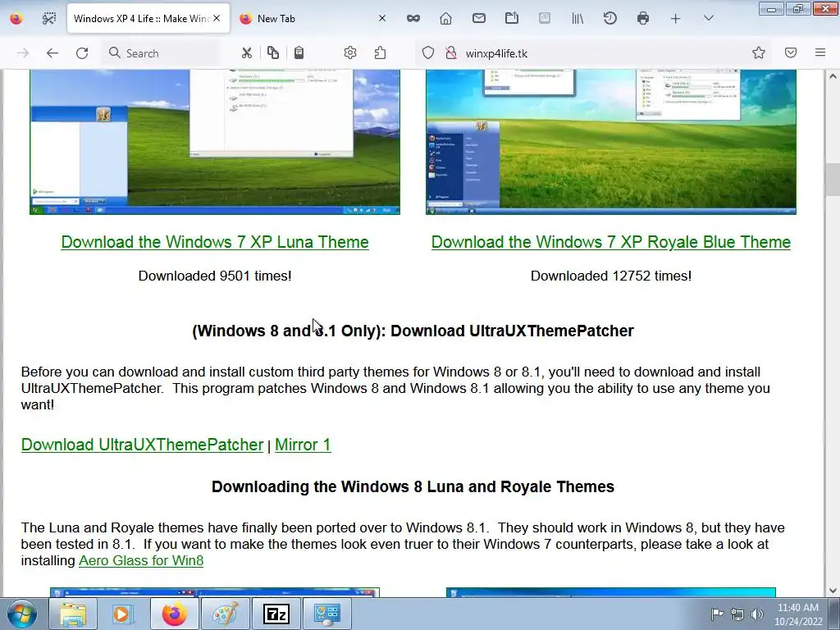Click Download the Windows 7 XP Luna Theme
The height and width of the screenshot is (630, 840).
pyautogui.click(x=215, y=242)
